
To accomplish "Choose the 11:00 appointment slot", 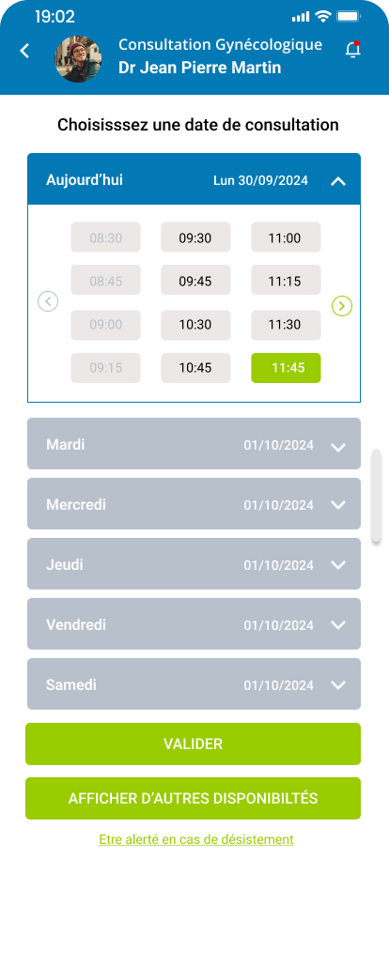I will point(286,237).
